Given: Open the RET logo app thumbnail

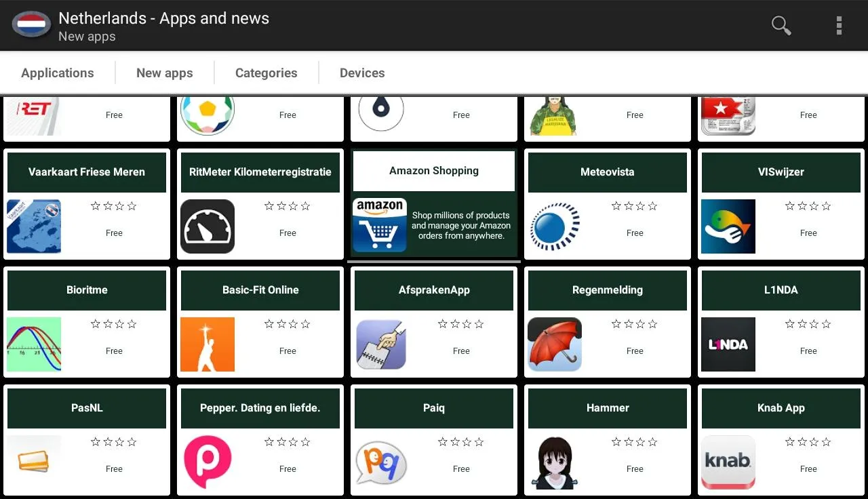Looking at the screenshot, I should click(x=34, y=115).
